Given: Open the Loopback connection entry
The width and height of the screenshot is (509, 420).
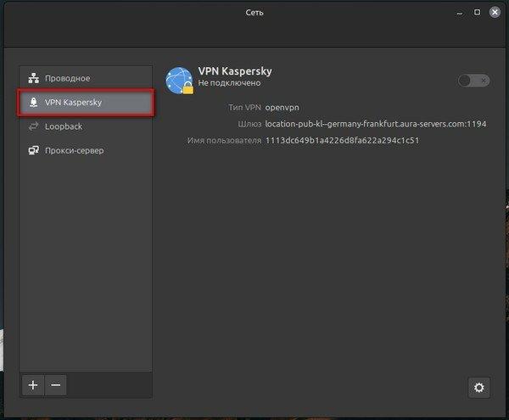Looking at the screenshot, I should click(x=86, y=126).
